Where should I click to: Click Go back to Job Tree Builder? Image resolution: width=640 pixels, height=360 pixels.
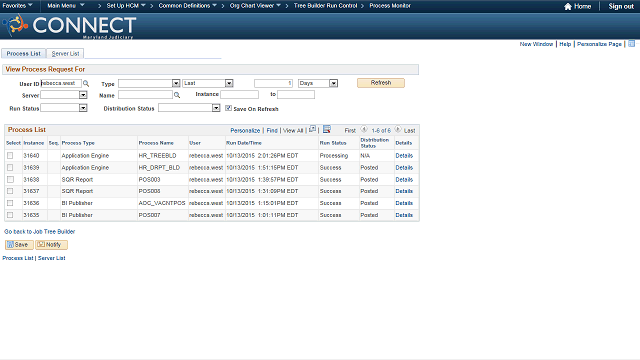pos(40,231)
